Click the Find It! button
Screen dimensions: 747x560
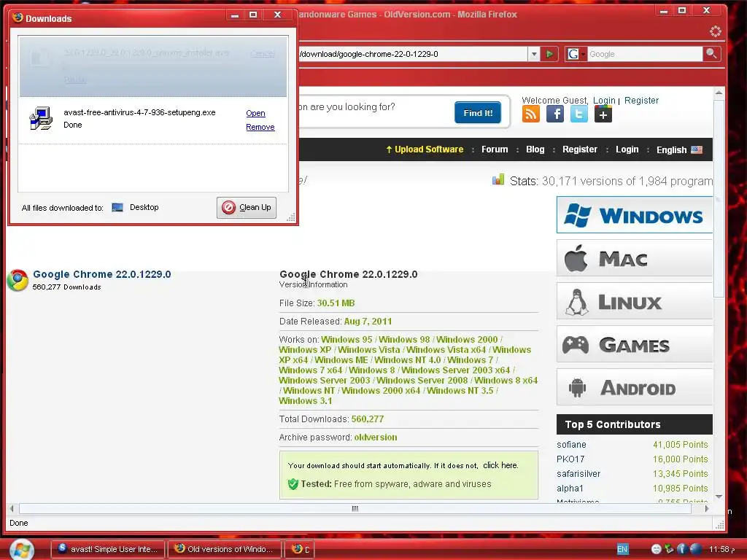pyautogui.click(x=478, y=112)
